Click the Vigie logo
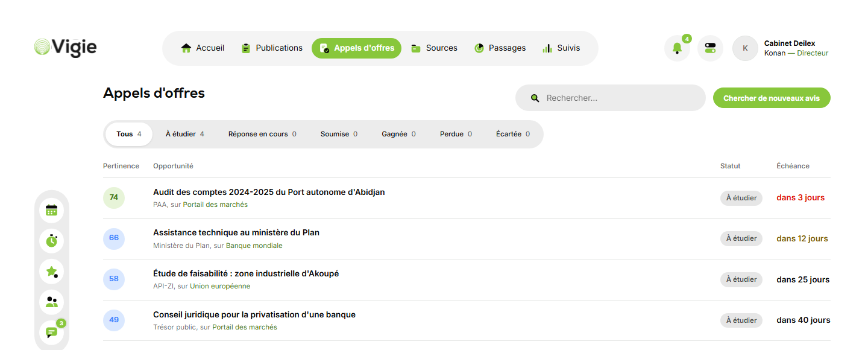 [x=65, y=48]
